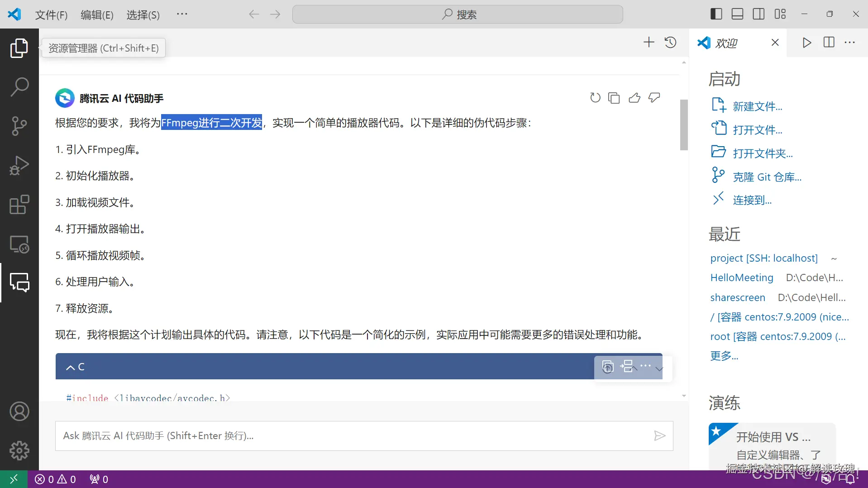The image size is (868, 488).
Task: Open the Run and Debug view
Action: [19, 165]
